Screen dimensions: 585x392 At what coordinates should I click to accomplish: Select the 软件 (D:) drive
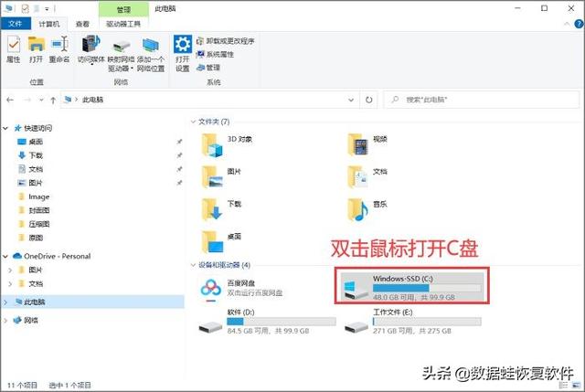coord(267,322)
